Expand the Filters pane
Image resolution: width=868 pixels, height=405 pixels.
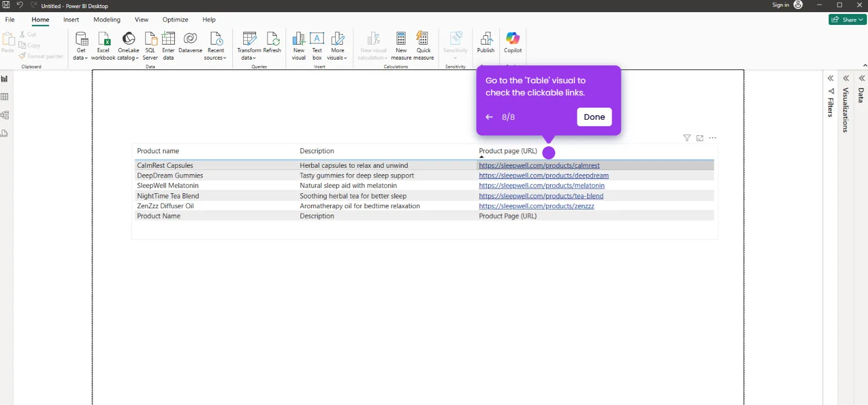pos(830,78)
